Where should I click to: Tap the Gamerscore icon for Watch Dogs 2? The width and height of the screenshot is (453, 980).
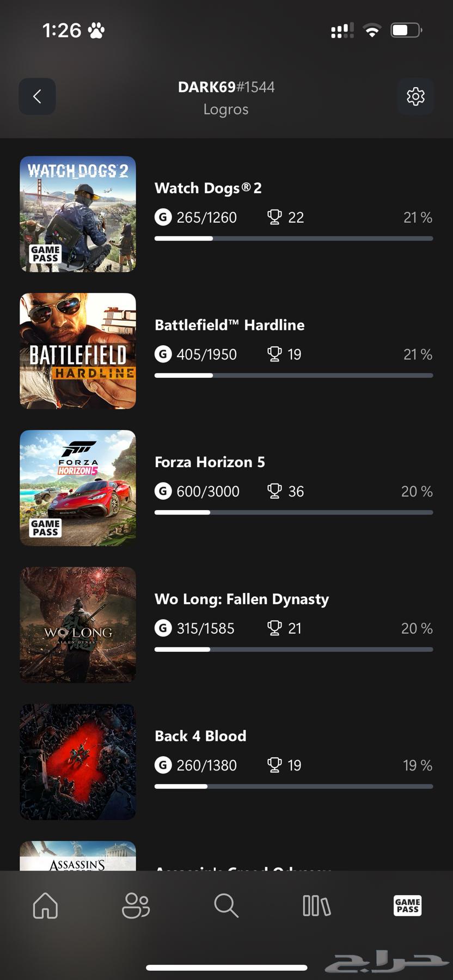(163, 217)
